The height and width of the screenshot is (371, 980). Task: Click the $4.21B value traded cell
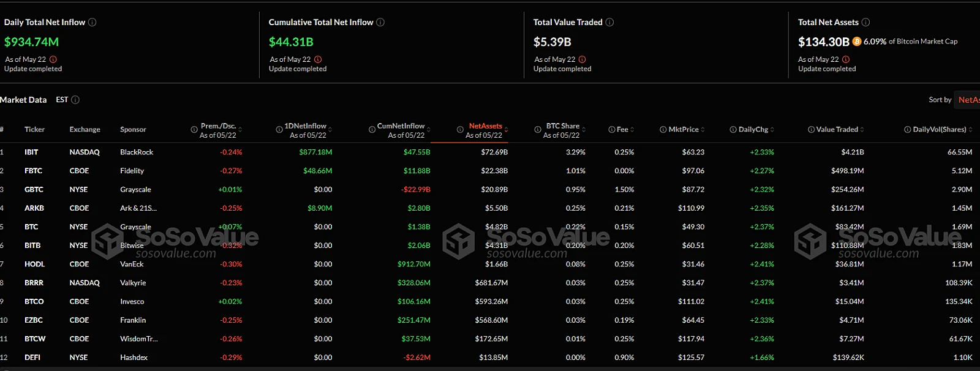pyautogui.click(x=853, y=152)
